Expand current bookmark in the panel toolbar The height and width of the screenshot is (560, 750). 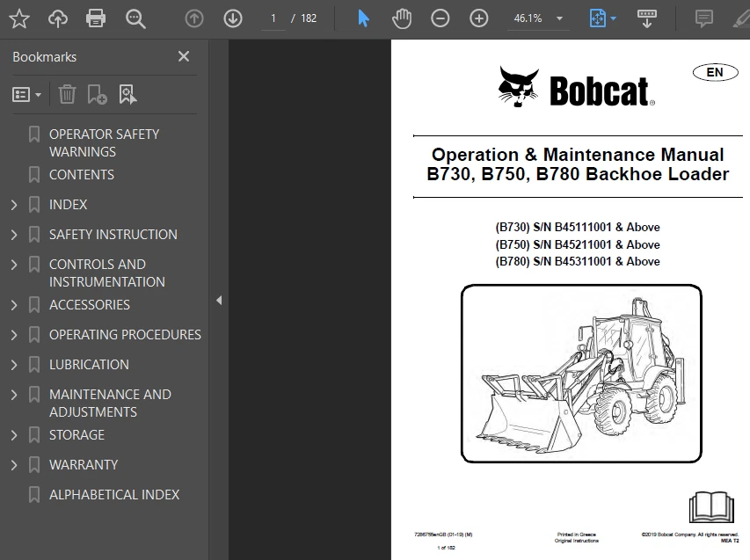point(128,94)
